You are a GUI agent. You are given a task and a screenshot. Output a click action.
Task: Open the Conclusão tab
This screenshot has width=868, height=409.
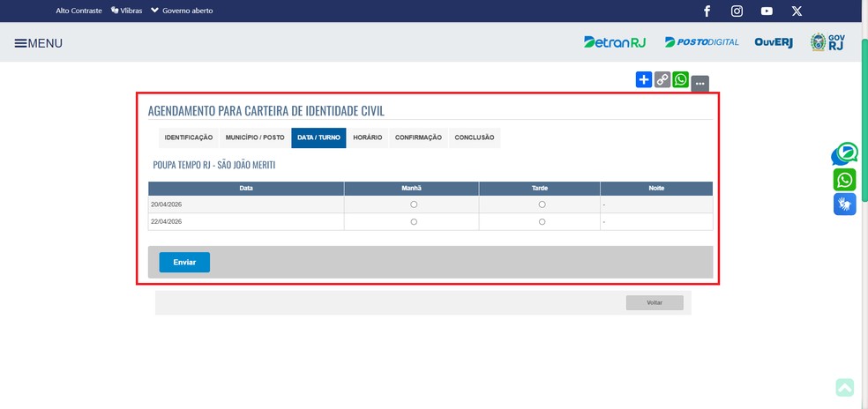475,138
